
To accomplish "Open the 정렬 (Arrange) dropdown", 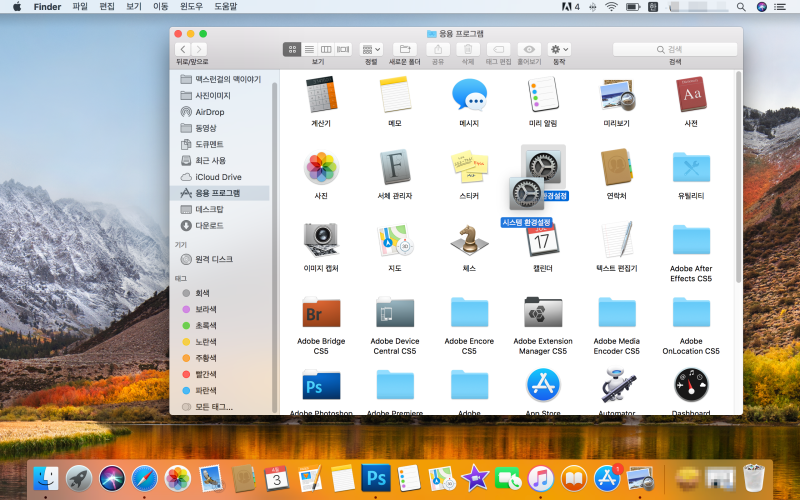I will click(371, 49).
